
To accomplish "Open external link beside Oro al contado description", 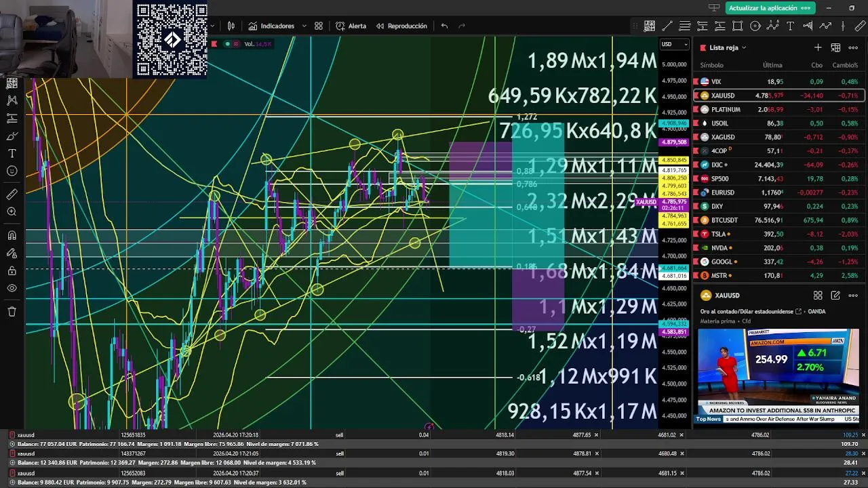I will 799,312.
